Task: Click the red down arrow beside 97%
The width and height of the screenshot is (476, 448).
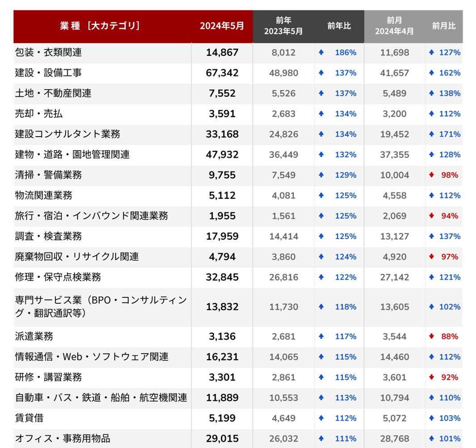Action: click(431, 257)
